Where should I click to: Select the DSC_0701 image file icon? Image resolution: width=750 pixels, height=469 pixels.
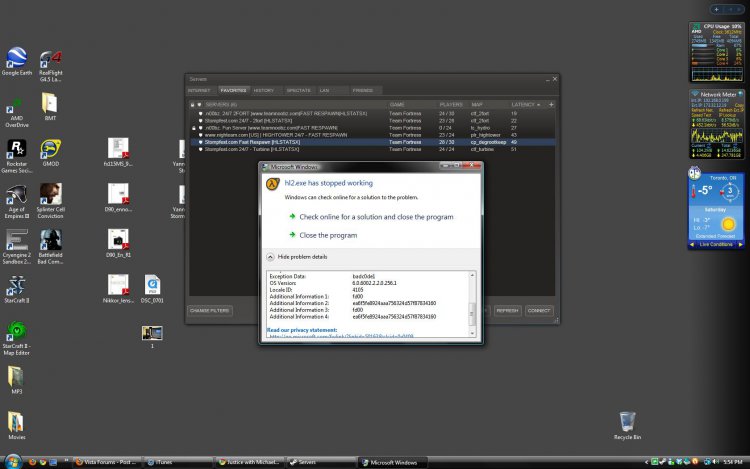click(152, 289)
